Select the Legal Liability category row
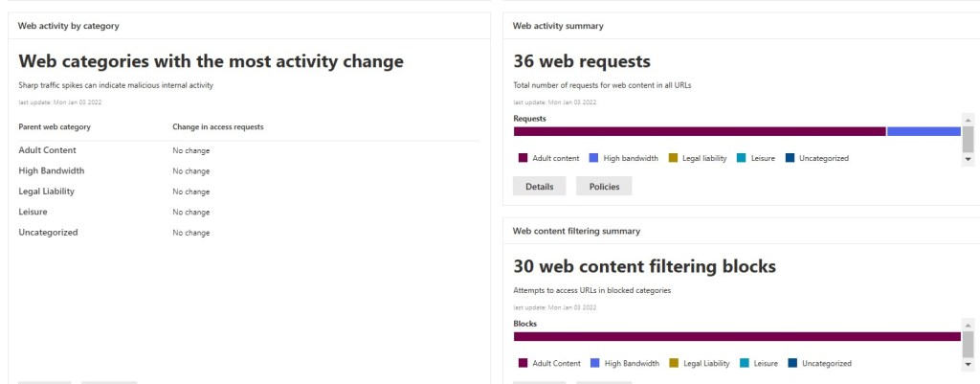Viewport: 980px width, 384px height. pos(47,192)
